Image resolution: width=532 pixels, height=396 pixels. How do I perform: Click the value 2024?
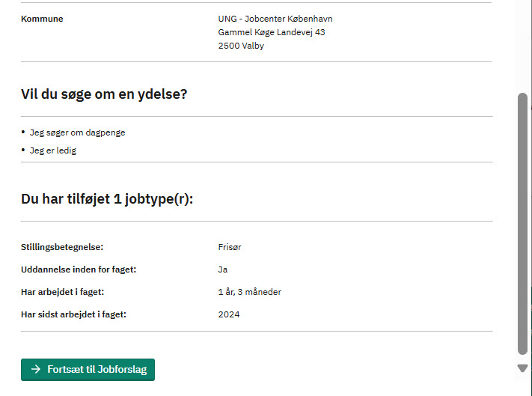(229, 314)
